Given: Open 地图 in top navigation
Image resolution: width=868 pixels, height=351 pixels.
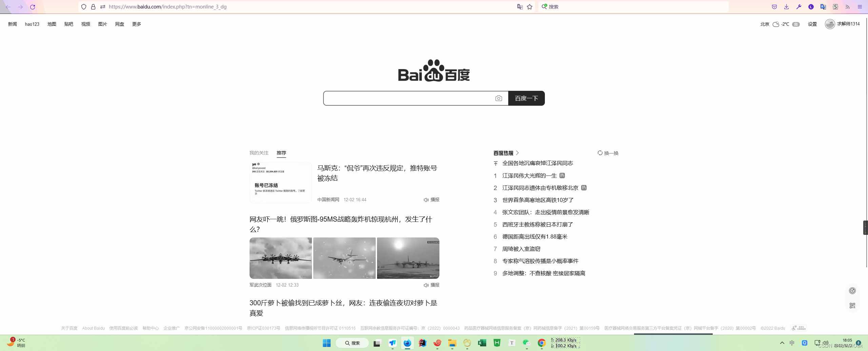Looking at the screenshot, I should click(52, 24).
